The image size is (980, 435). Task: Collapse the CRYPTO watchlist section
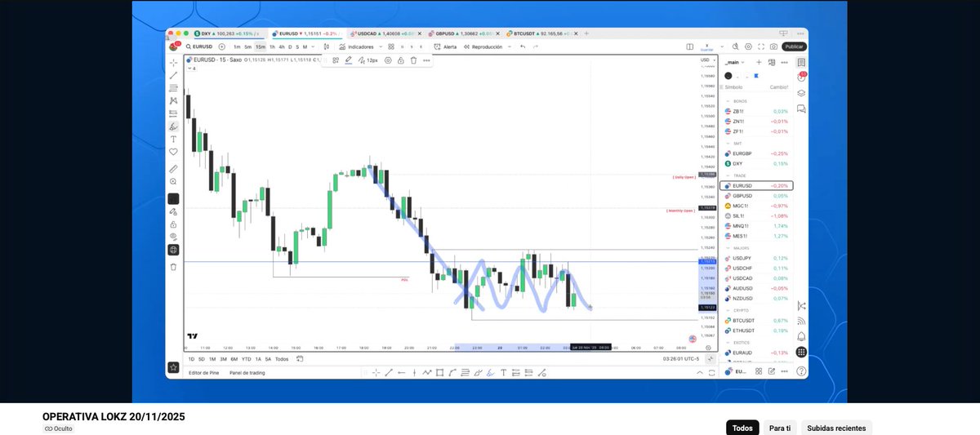[728, 310]
